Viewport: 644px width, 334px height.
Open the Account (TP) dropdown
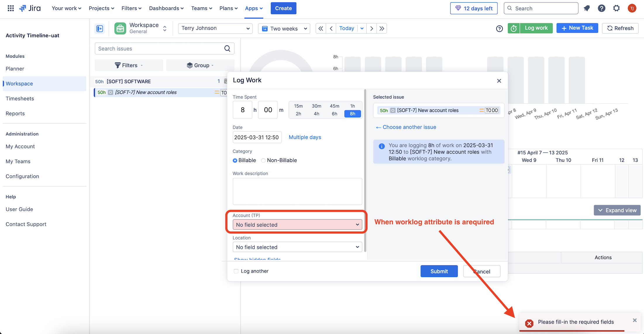297,225
